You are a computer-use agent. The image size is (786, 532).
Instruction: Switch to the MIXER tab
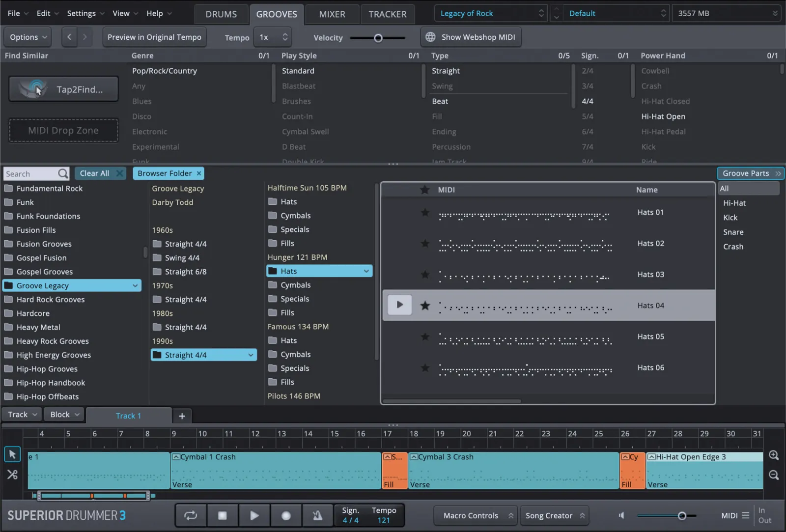332,14
